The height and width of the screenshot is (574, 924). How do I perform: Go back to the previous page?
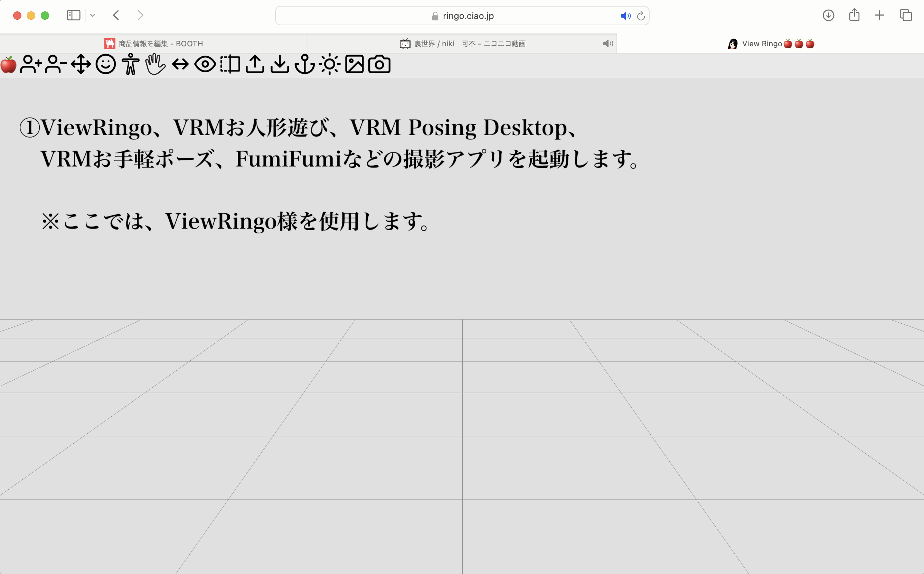click(116, 15)
